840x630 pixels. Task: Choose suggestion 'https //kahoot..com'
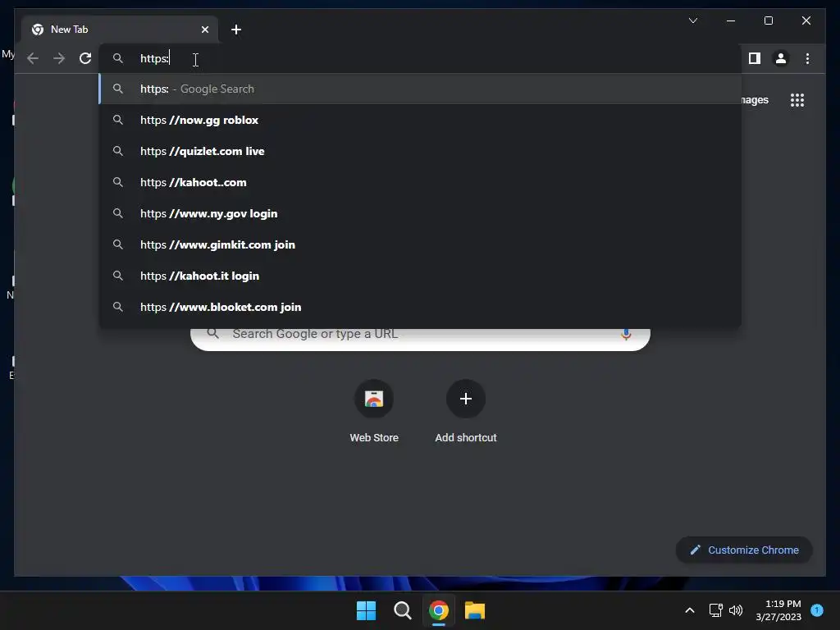[421, 182]
